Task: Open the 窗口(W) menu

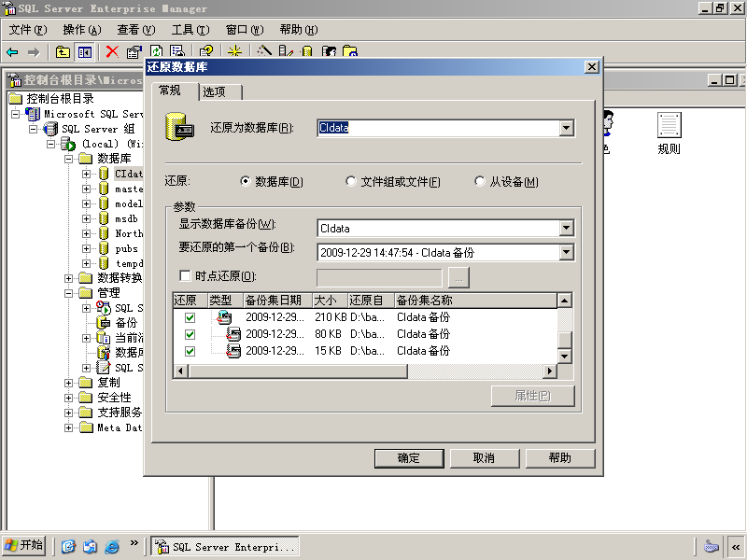Action: (245, 30)
